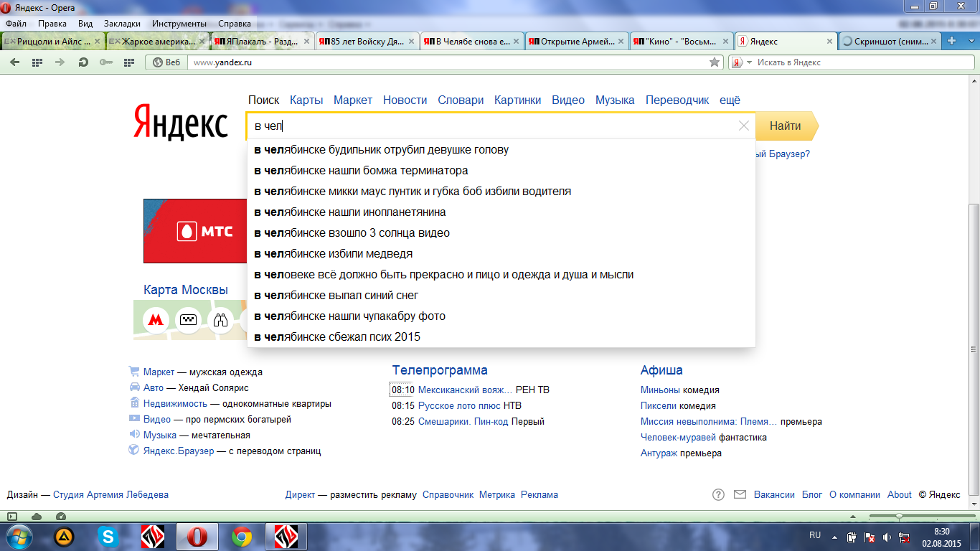This screenshot has width=980, height=551.
Task: Go back using the browser back arrow
Action: point(15,62)
